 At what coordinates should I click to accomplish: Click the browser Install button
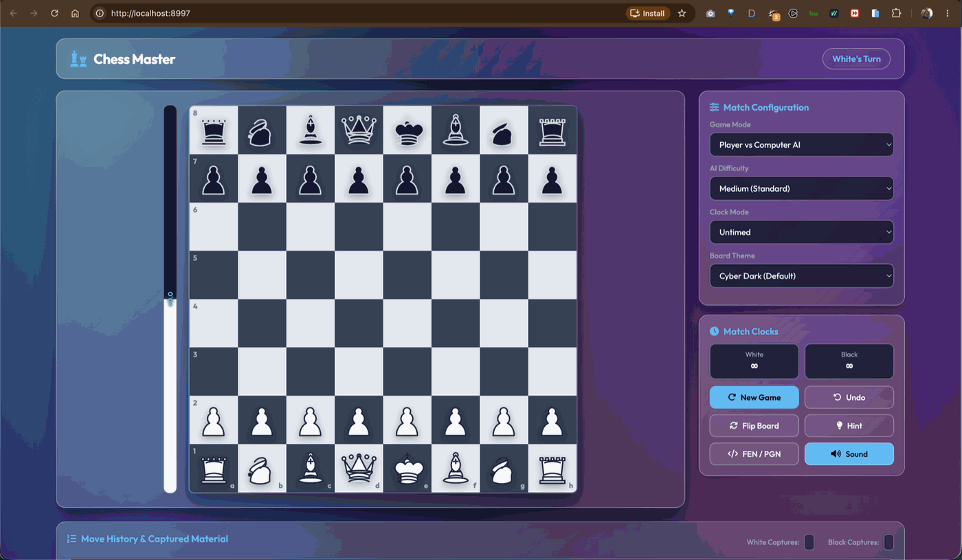pyautogui.click(x=648, y=13)
